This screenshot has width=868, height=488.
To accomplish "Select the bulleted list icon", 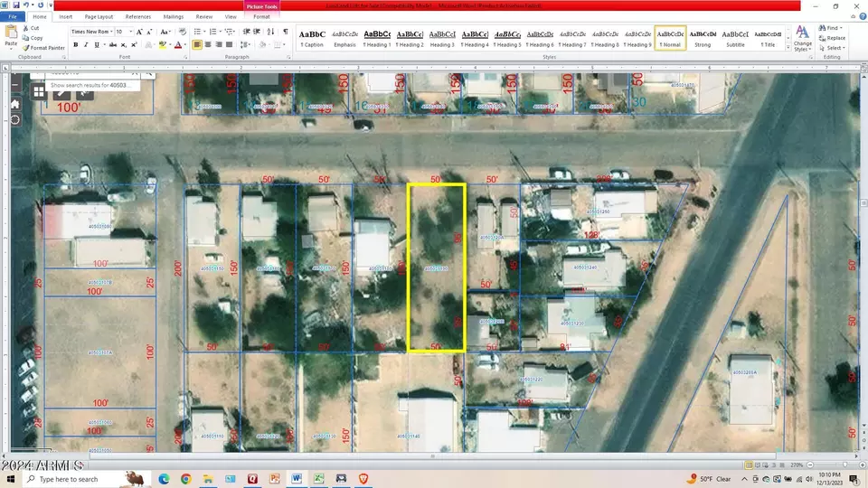I will [199, 32].
